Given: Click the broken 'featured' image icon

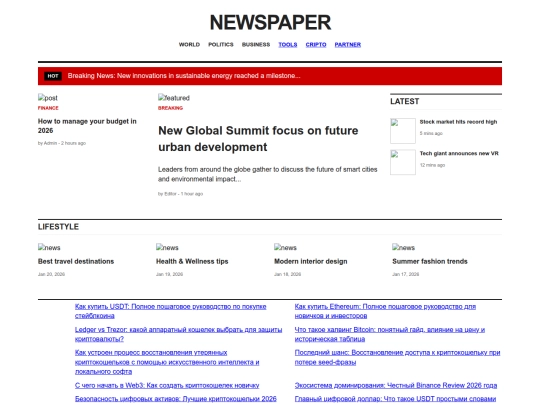Looking at the screenshot, I should 174,98.
